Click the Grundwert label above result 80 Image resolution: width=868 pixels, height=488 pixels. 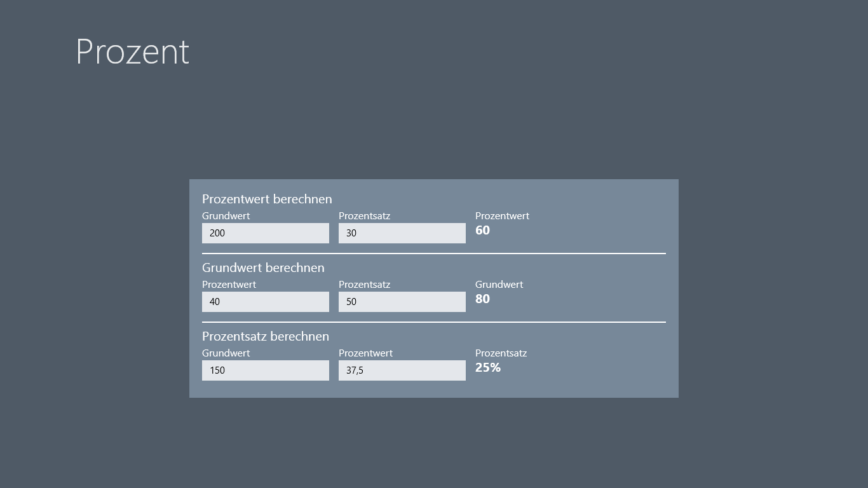click(x=499, y=285)
